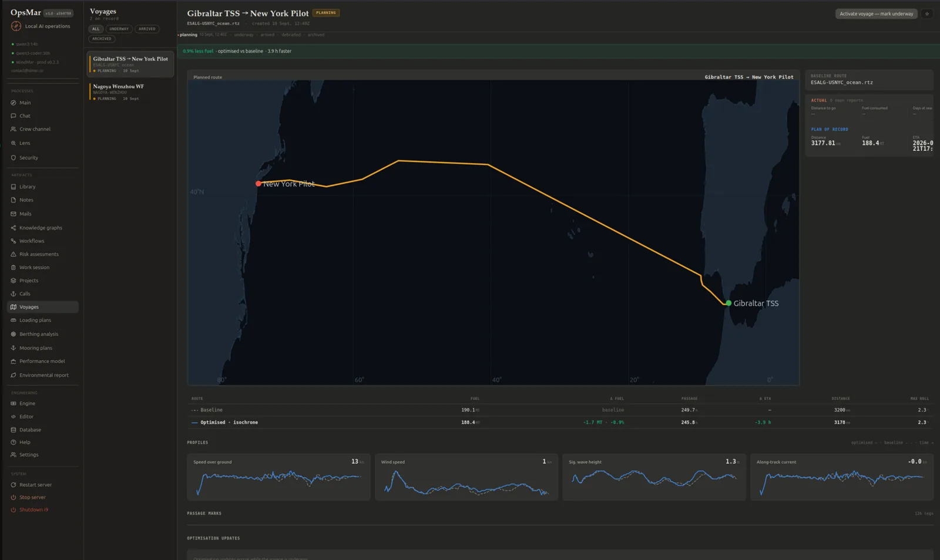Click the Crew channel people icon
The height and width of the screenshot is (560, 940).
click(x=14, y=129)
